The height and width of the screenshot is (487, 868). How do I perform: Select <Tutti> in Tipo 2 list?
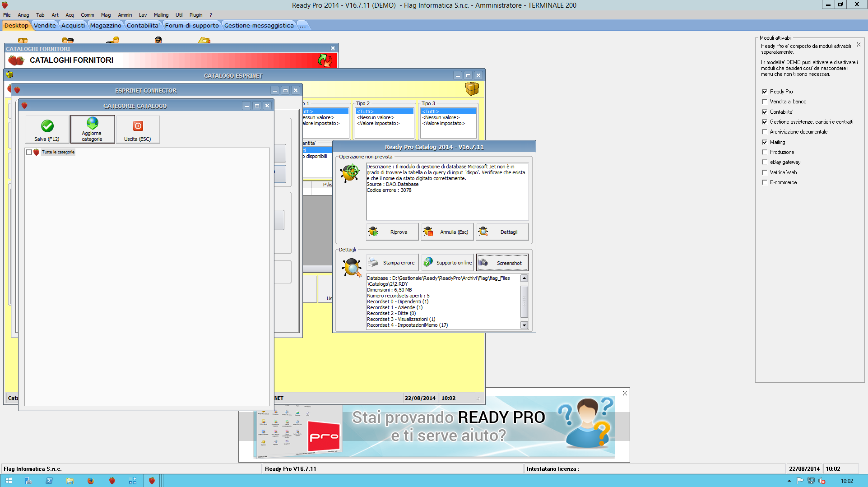click(385, 111)
